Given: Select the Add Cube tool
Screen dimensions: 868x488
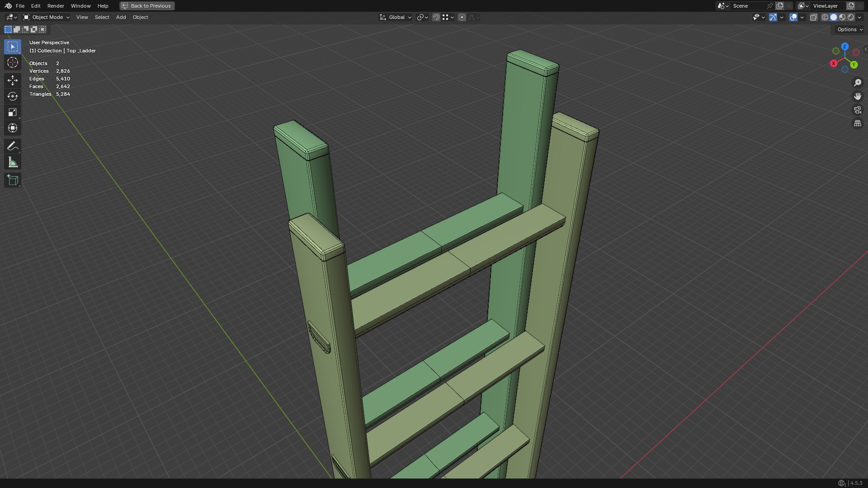Looking at the screenshot, I should tap(13, 180).
